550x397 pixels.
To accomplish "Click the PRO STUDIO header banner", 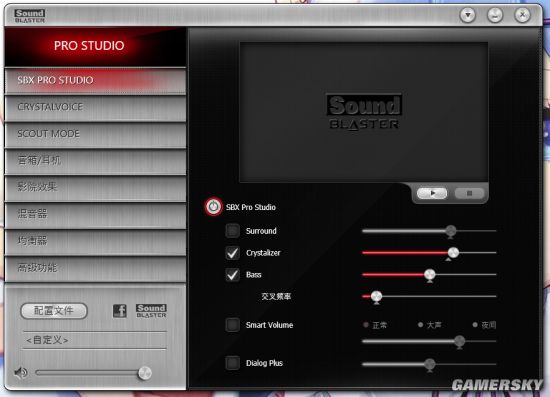I will coord(95,47).
